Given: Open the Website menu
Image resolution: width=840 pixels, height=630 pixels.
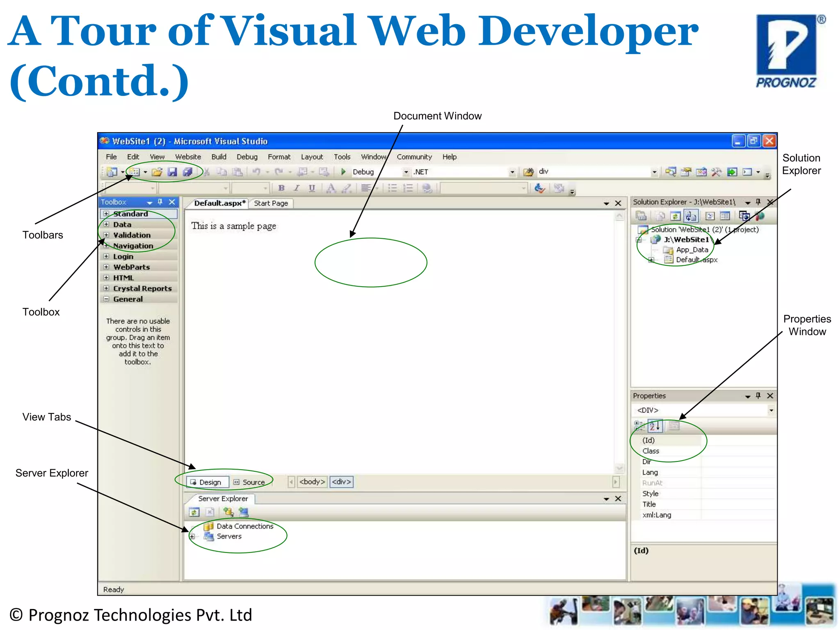Looking at the screenshot, I should pyautogui.click(x=188, y=157).
